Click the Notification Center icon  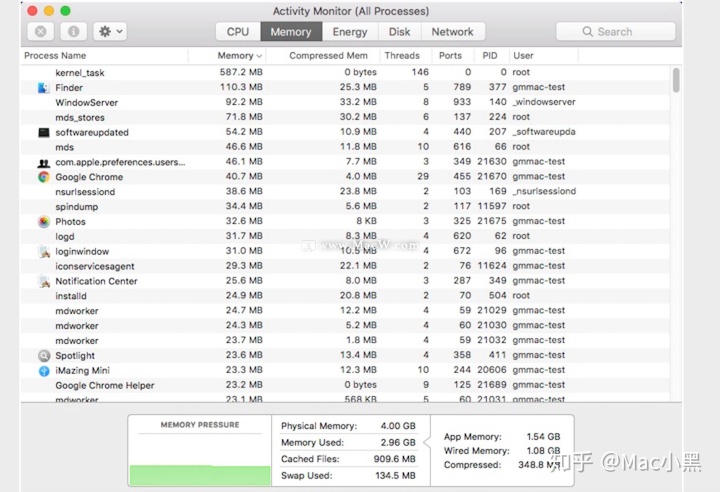(x=44, y=281)
